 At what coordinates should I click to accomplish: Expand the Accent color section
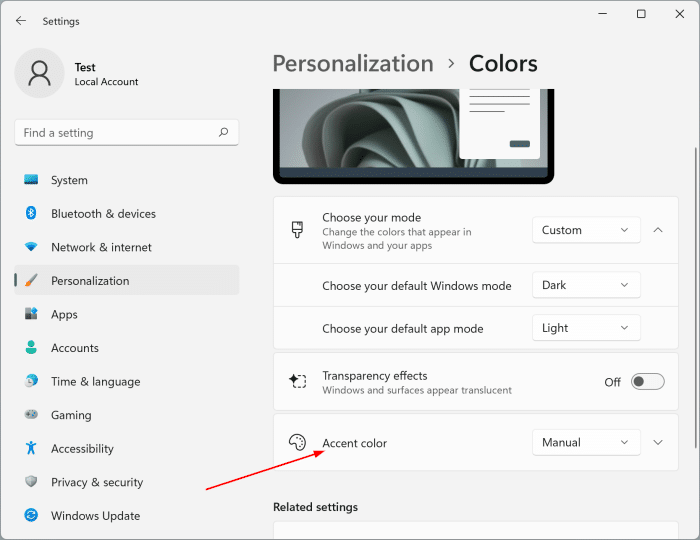tap(658, 442)
